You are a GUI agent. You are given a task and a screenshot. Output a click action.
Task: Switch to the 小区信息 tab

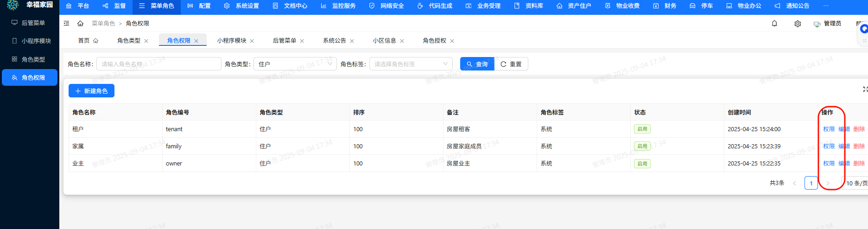384,41
